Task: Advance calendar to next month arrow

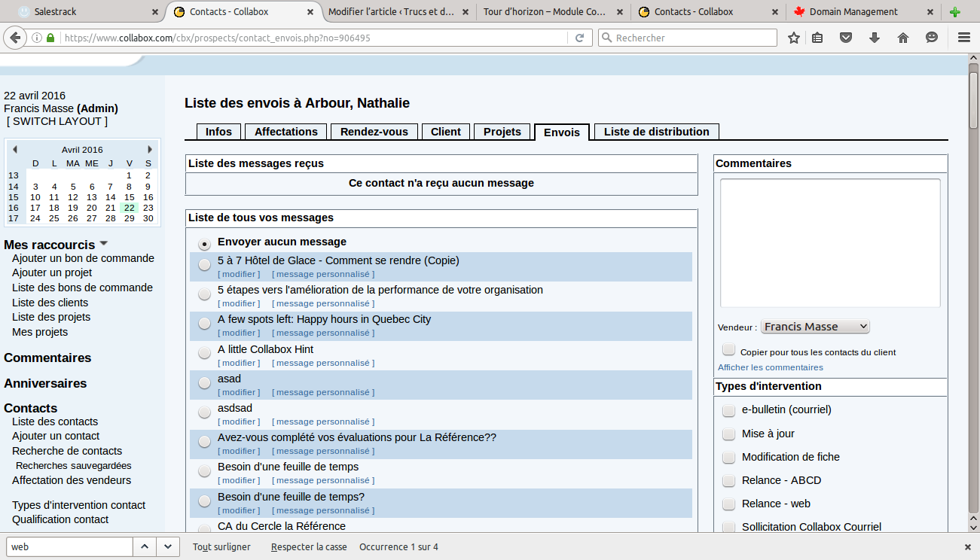Action: [150, 150]
